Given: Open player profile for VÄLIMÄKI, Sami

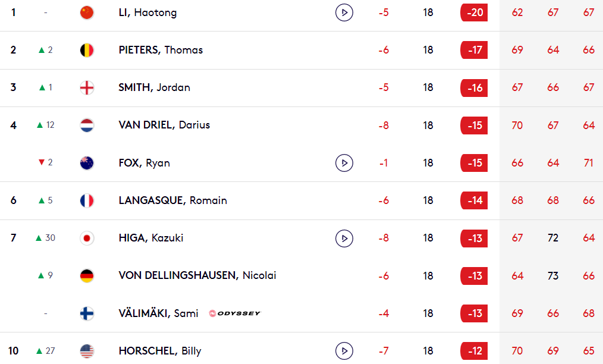Looking at the screenshot, I should 158,313.
